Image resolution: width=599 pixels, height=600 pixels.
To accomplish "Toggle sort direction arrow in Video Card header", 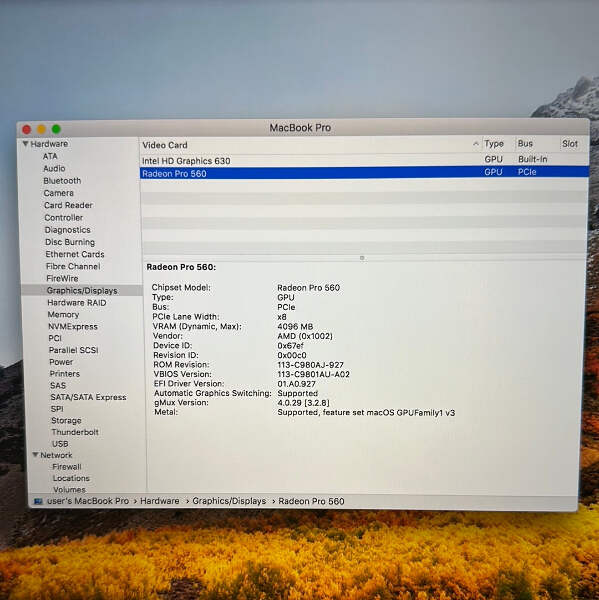I will click(475, 144).
